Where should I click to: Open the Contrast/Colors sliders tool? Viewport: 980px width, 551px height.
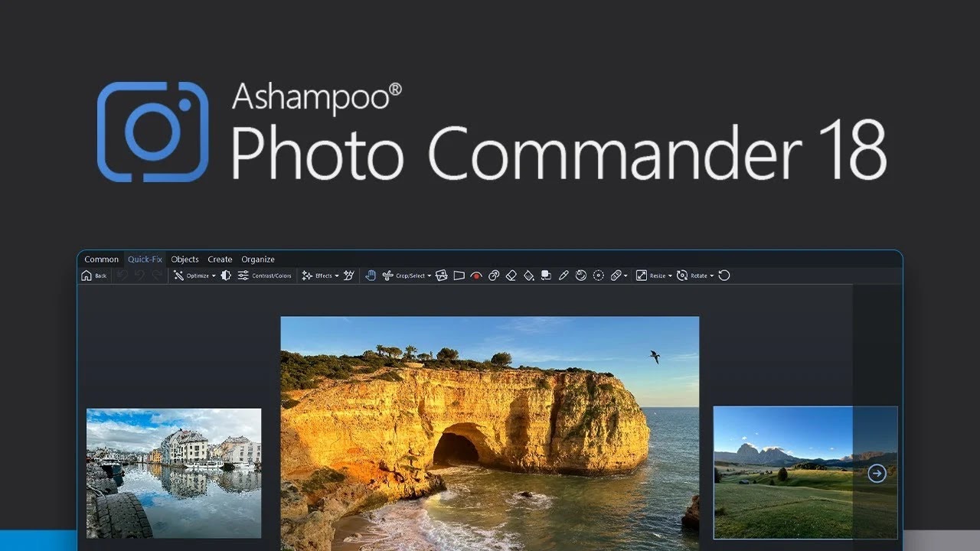point(243,275)
